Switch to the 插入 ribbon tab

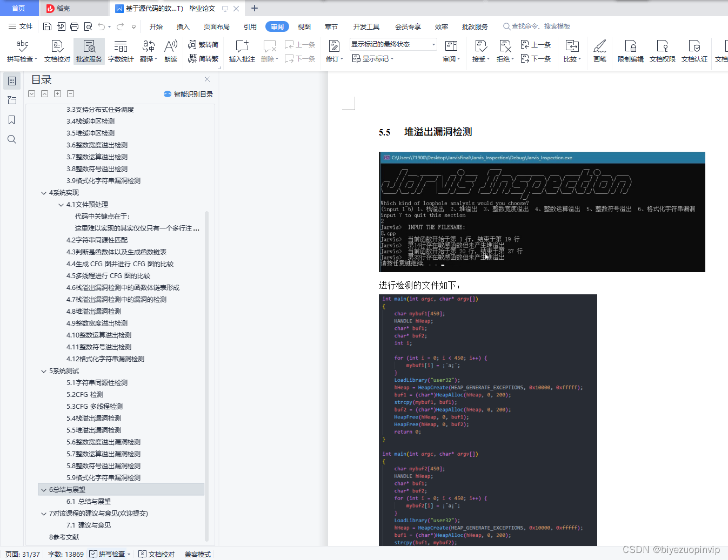tap(183, 26)
